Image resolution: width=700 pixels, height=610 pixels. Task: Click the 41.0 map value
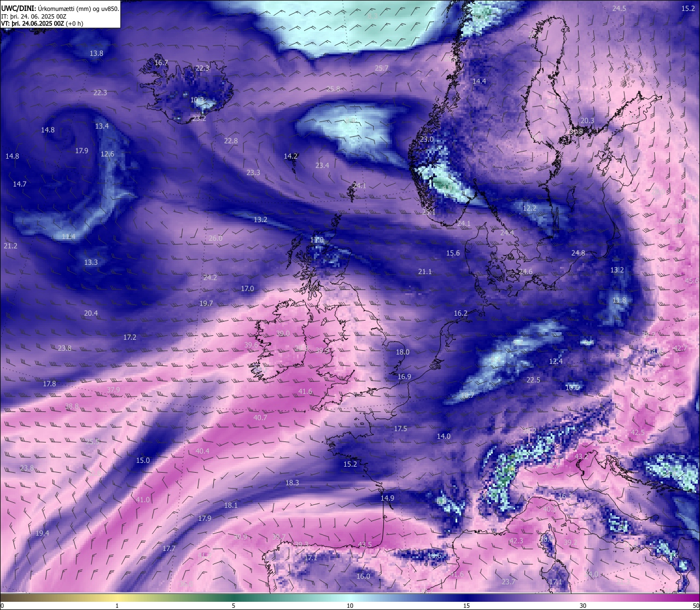click(143, 499)
